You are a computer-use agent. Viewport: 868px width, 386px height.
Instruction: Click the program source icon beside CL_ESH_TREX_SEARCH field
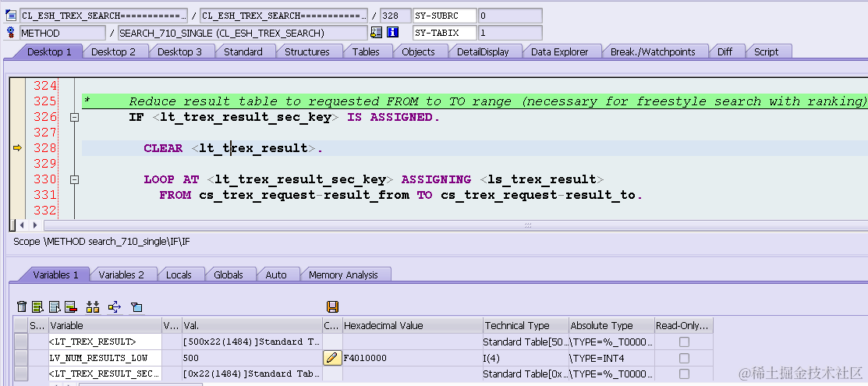pyautogui.click(x=10, y=15)
